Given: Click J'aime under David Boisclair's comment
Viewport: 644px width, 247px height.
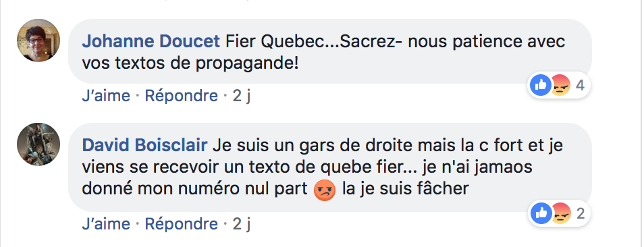Looking at the screenshot, I should pyautogui.click(x=106, y=223).
